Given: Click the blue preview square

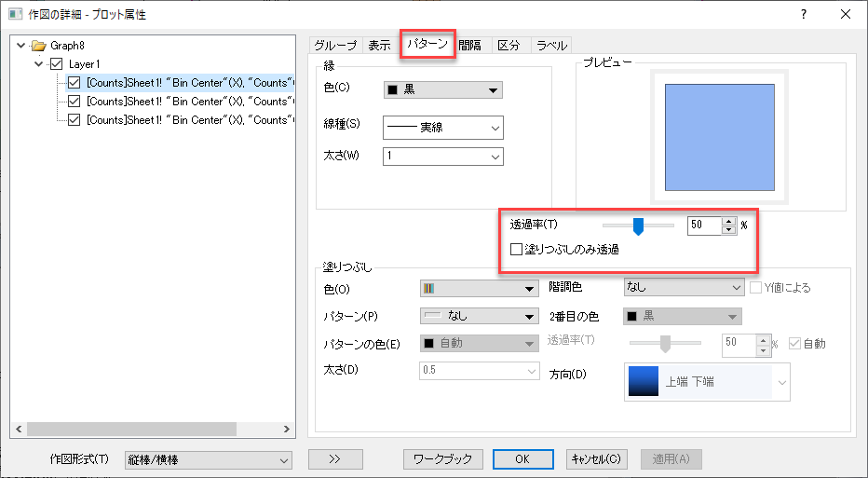Looking at the screenshot, I should (x=720, y=135).
